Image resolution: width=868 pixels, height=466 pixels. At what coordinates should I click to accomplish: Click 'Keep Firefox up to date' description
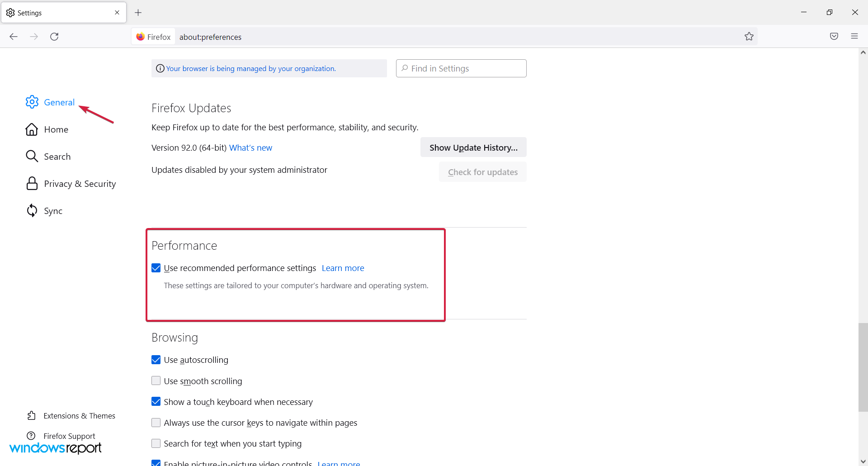coord(285,128)
